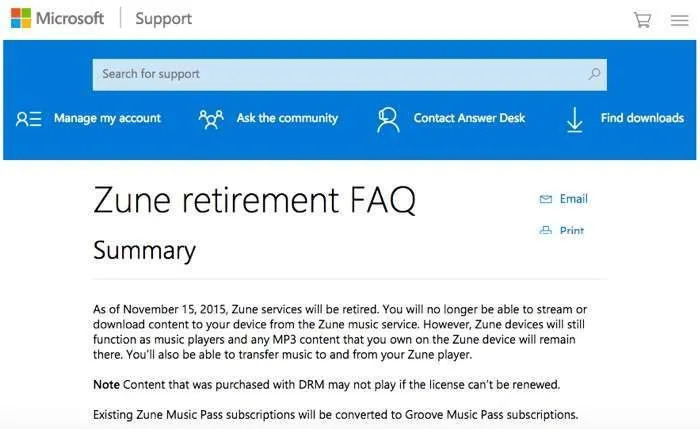Open Contact Answer Desk link
700x429 pixels.
(469, 118)
